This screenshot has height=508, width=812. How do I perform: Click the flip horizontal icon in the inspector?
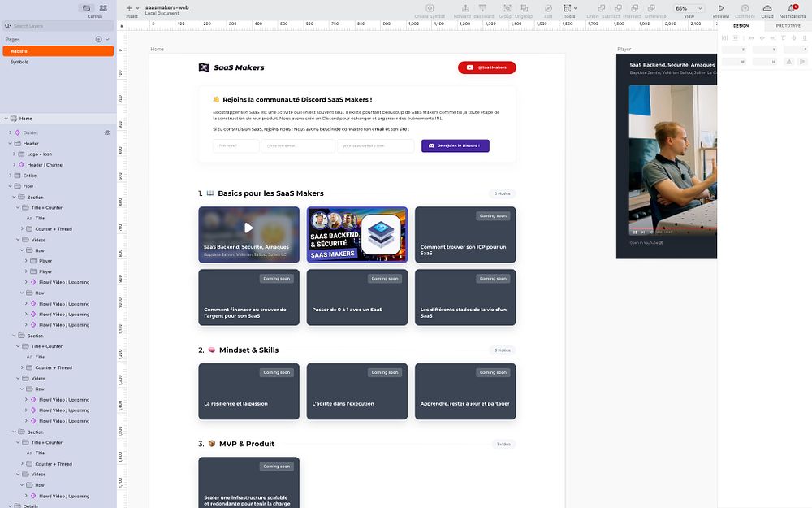(x=788, y=61)
